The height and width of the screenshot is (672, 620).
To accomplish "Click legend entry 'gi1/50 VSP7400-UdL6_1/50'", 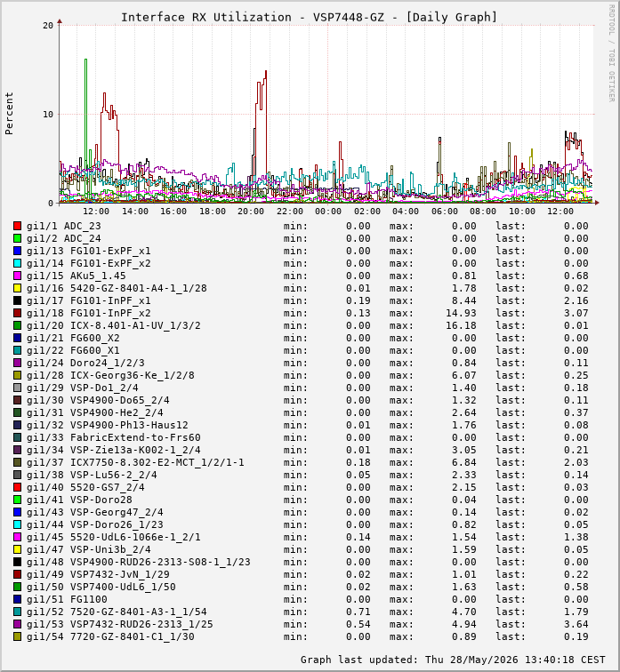I will (101, 587).
